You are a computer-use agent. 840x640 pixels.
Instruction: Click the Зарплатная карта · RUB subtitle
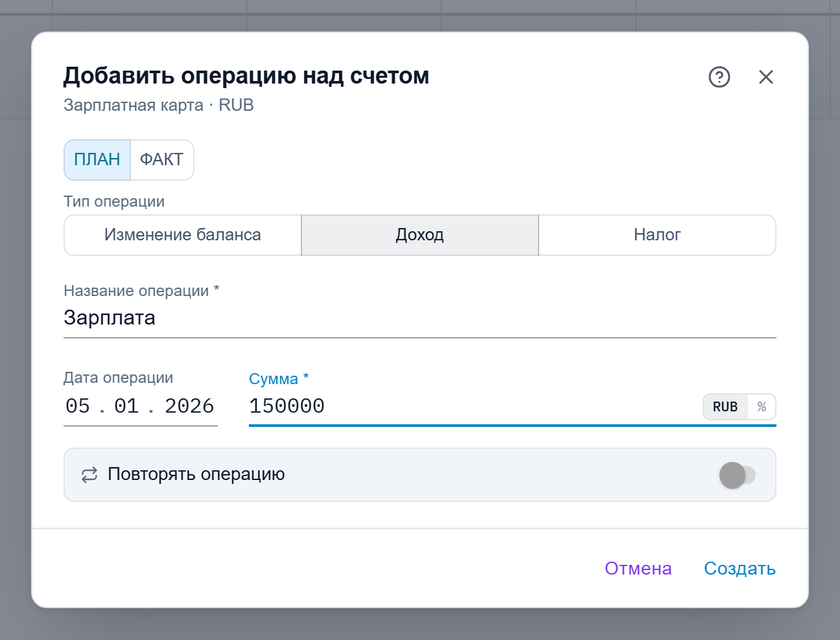pos(159,106)
